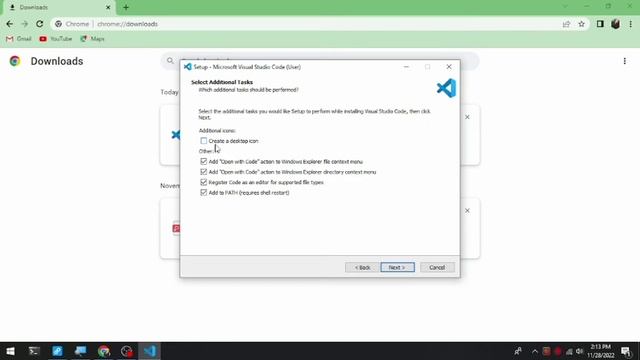Reload the Chrome downloads page
Screen dimensions: 640x360
click(40, 24)
